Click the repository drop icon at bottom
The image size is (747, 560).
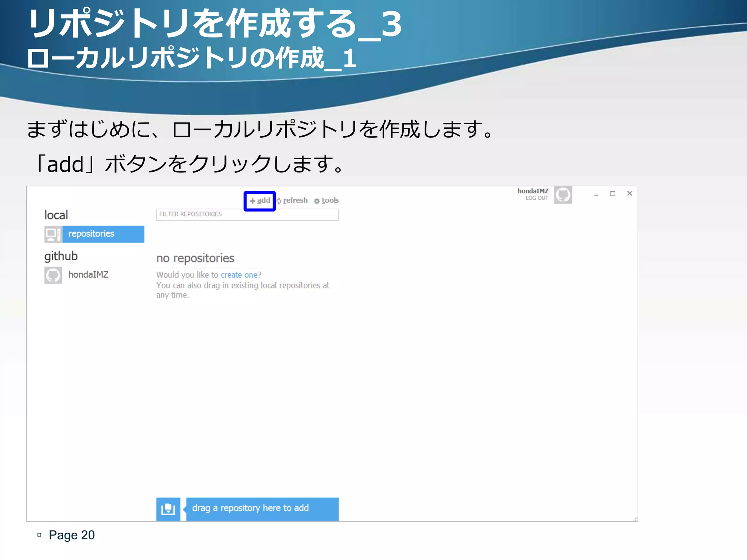pos(168,509)
